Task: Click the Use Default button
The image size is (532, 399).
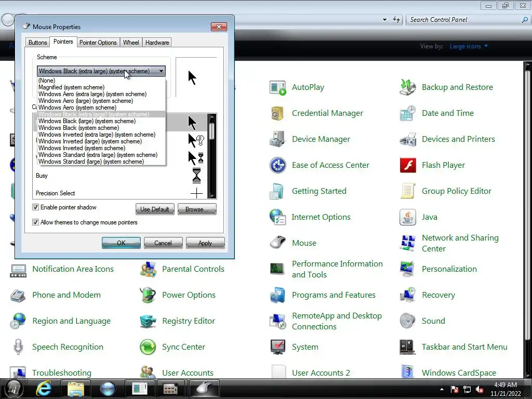Action: click(155, 209)
